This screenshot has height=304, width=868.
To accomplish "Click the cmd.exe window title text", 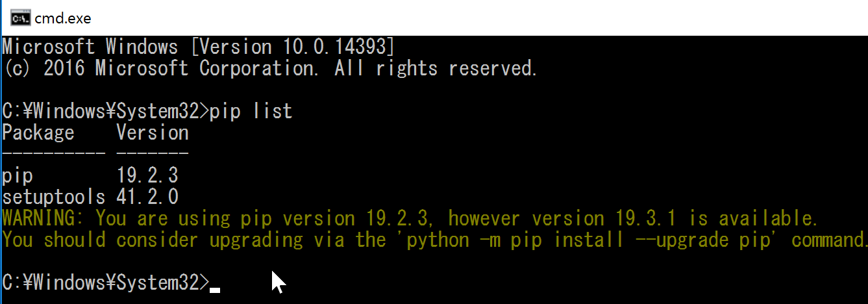I will click(x=63, y=18).
